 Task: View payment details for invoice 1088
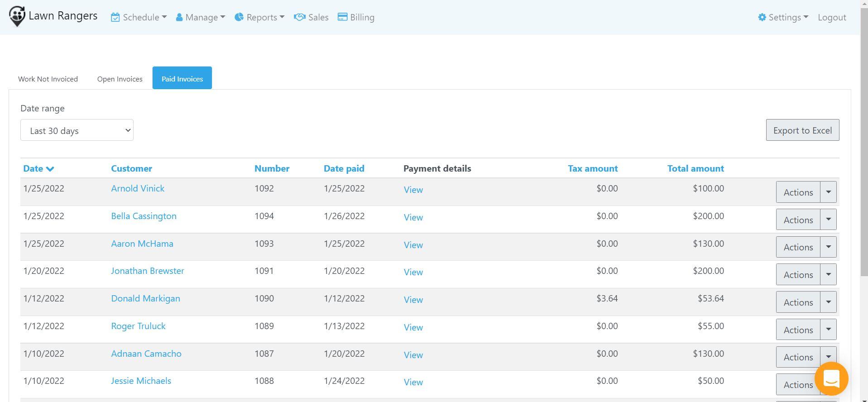(413, 382)
